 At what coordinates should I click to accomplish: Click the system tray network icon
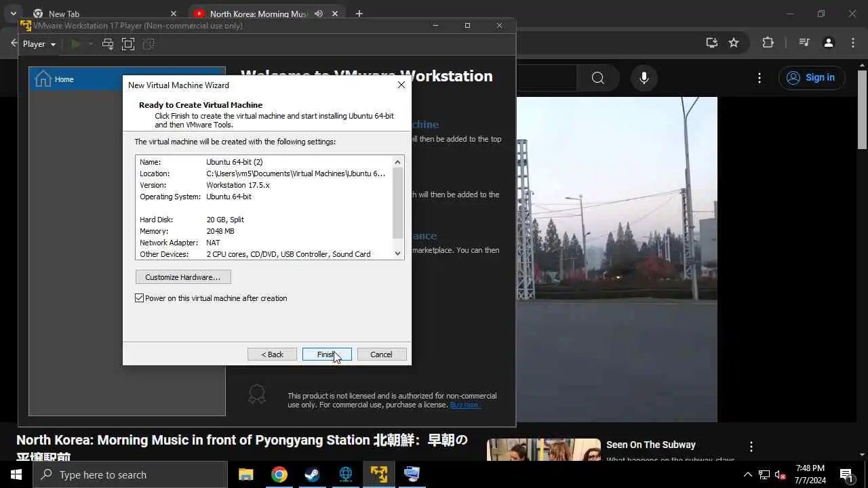tap(764, 474)
